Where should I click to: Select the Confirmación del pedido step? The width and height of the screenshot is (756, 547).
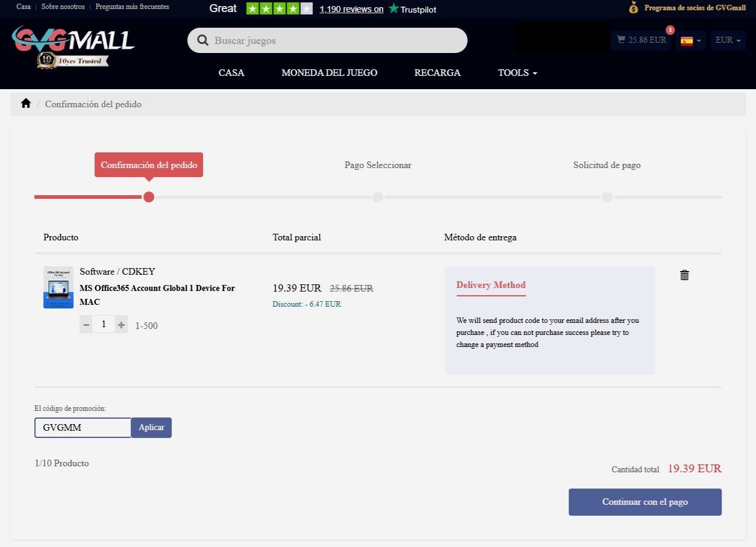point(149,165)
